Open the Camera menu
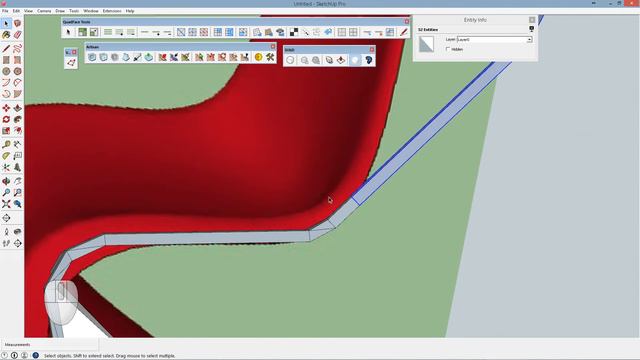The image size is (640, 360). 44,11
